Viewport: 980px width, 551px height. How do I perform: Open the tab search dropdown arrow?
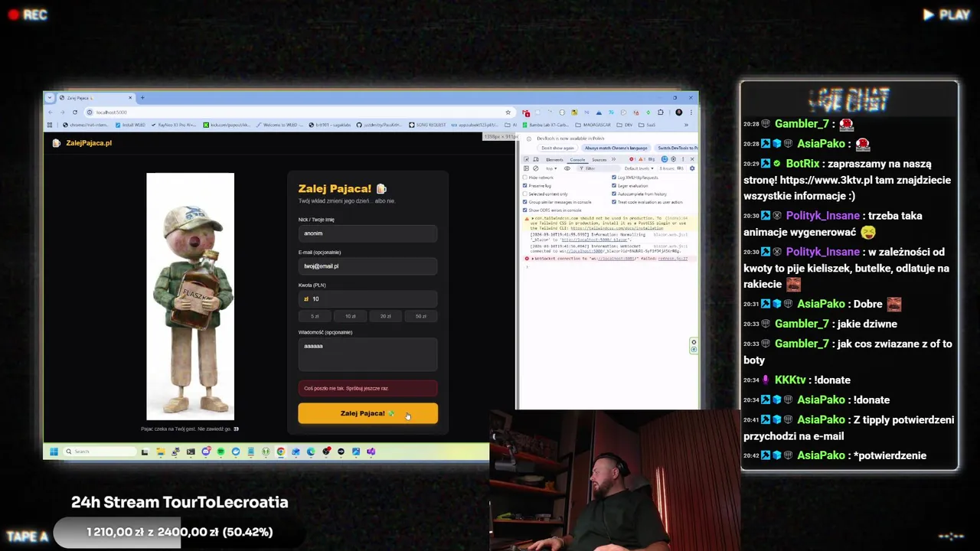click(x=50, y=97)
